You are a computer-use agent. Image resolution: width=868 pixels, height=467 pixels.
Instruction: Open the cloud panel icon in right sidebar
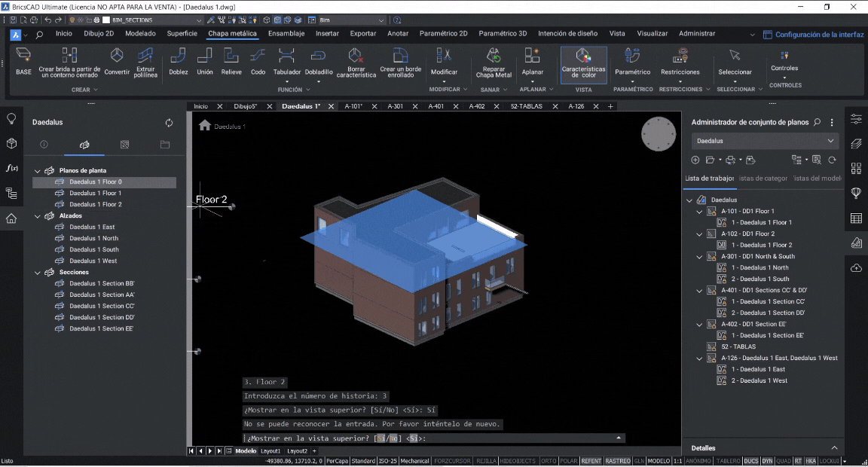[856, 268]
